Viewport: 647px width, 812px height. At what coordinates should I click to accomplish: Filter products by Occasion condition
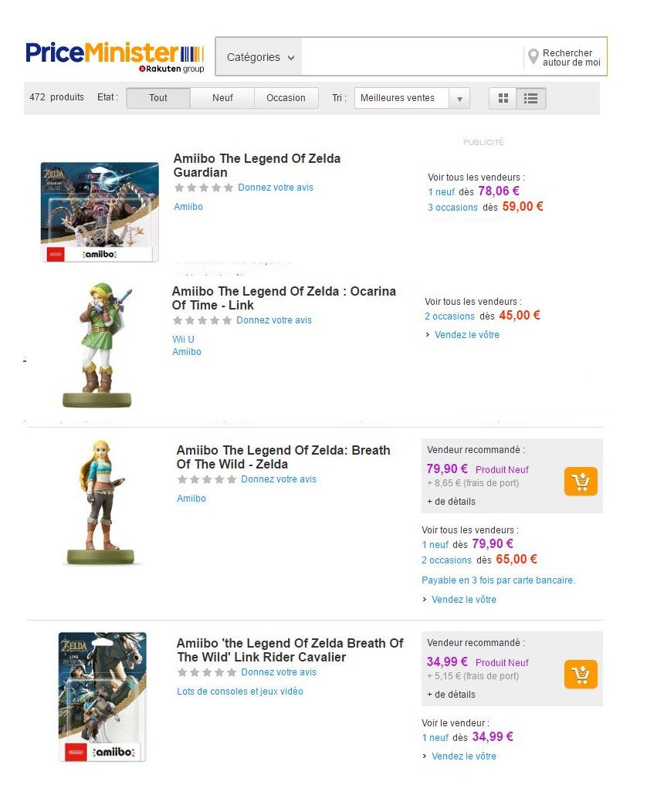286,98
